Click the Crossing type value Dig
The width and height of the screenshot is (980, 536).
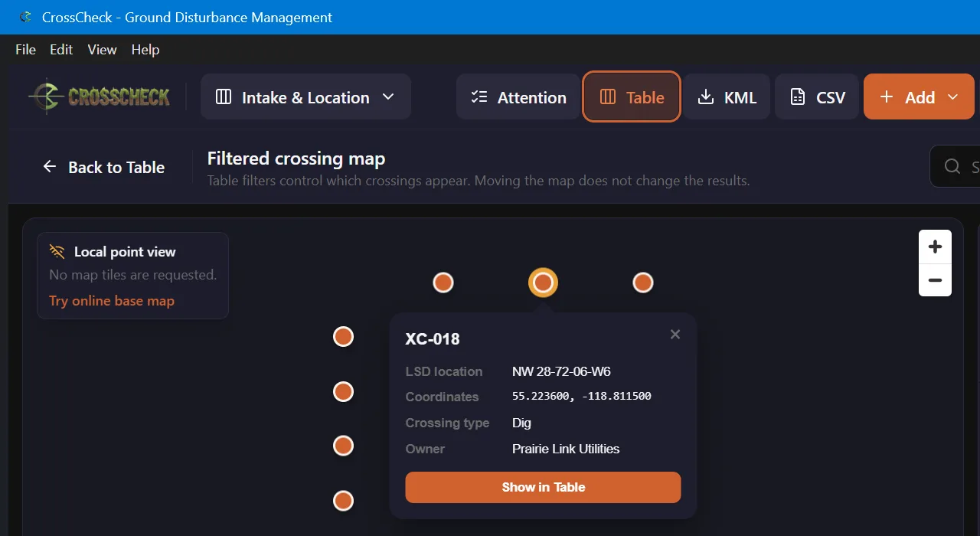tap(521, 423)
